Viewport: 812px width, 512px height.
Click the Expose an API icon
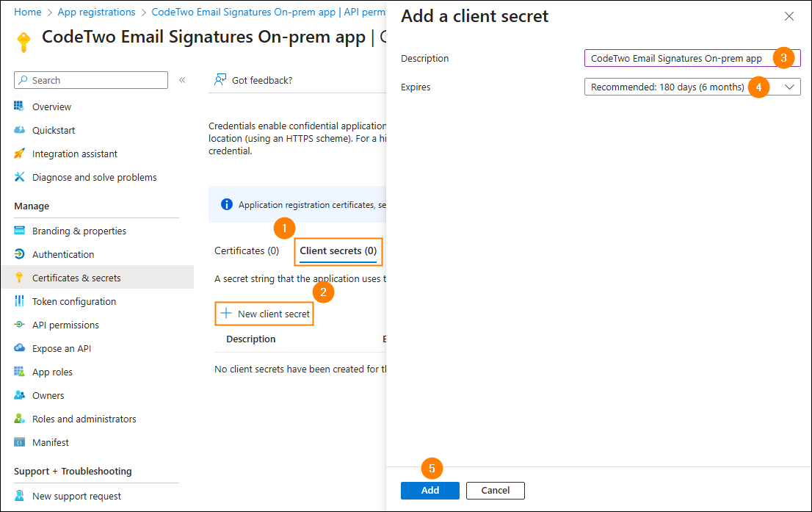(19, 348)
